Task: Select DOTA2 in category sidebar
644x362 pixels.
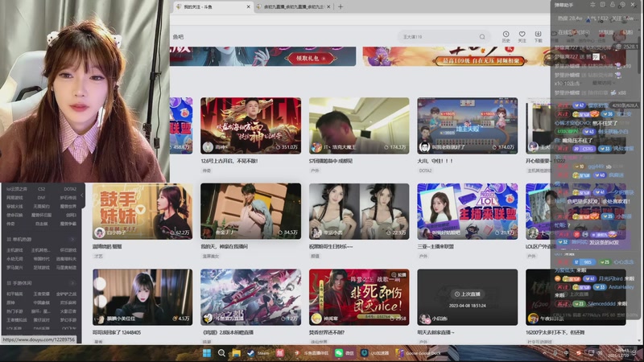Action: (x=70, y=189)
